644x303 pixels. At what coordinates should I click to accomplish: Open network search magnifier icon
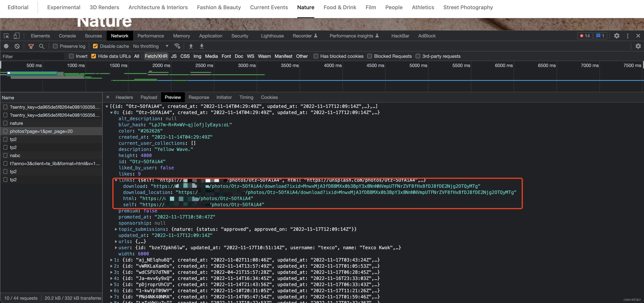pos(41,46)
